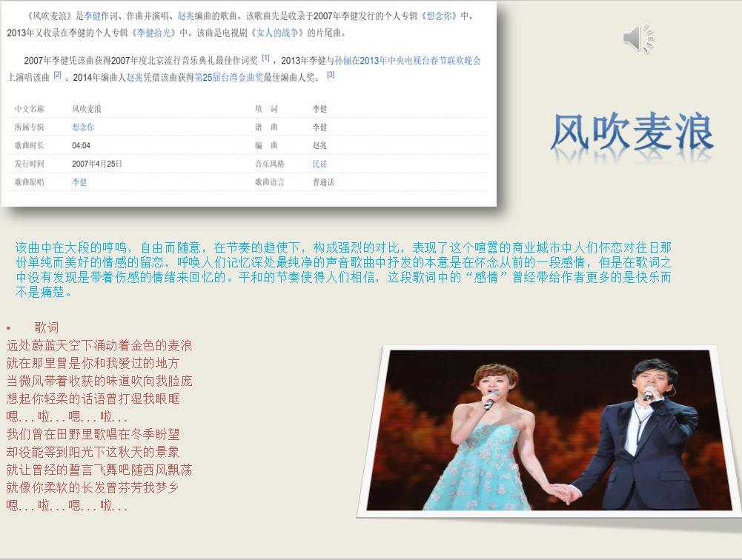Select the 普通话 language value
742x560 pixels.
coord(323,182)
